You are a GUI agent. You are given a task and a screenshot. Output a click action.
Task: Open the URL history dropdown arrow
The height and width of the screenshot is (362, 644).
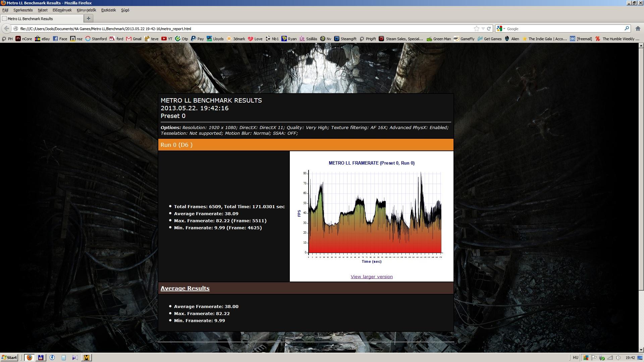click(x=483, y=28)
